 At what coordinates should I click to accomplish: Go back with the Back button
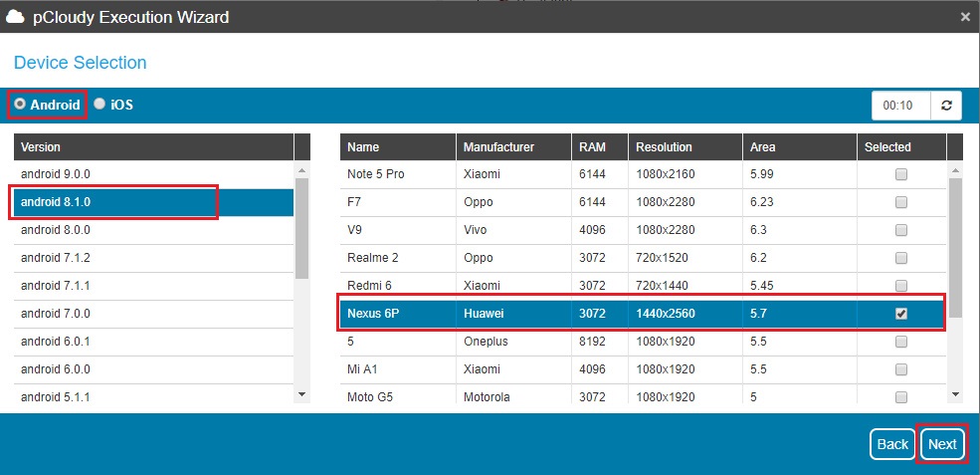click(x=892, y=444)
